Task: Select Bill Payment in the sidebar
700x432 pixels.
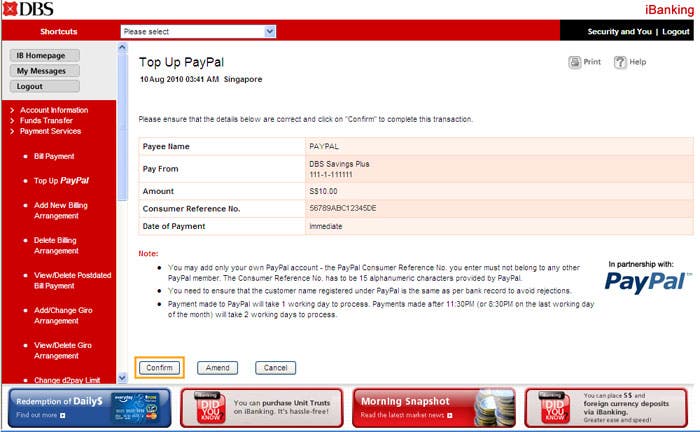Action: click(54, 156)
